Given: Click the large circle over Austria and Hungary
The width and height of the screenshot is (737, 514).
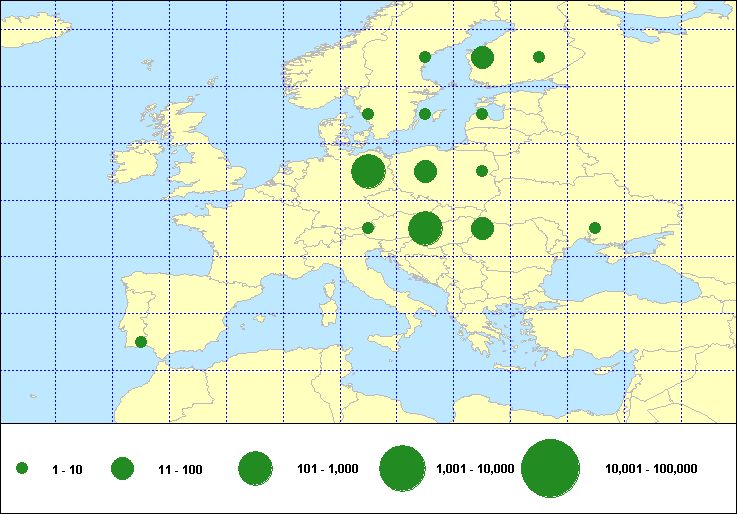Looking at the screenshot, I should tap(425, 228).
